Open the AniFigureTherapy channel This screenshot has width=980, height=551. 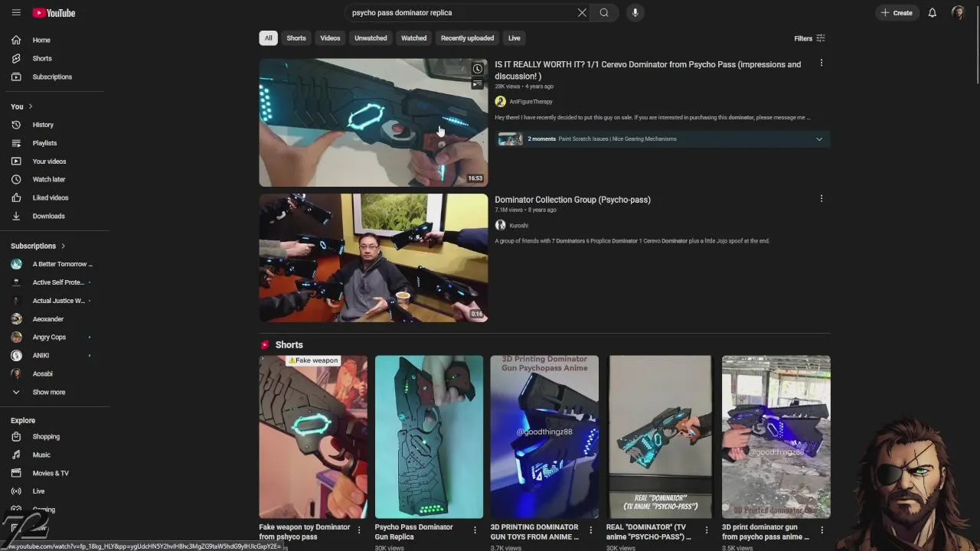pos(531,102)
